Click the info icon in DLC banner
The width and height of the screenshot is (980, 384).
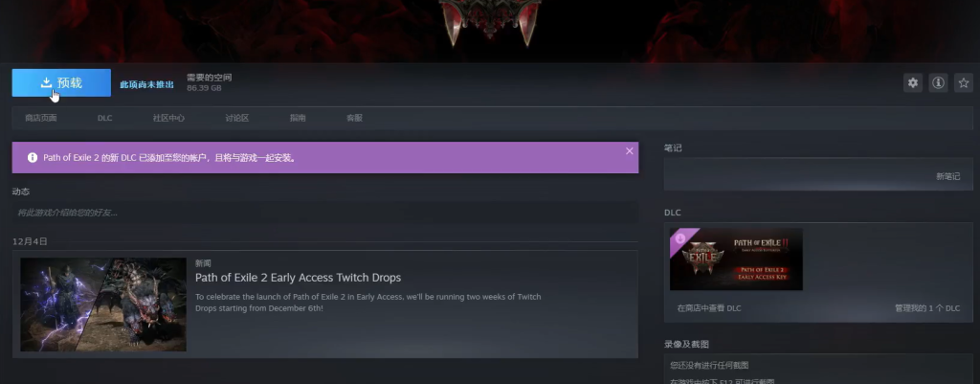pyautogui.click(x=33, y=158)
